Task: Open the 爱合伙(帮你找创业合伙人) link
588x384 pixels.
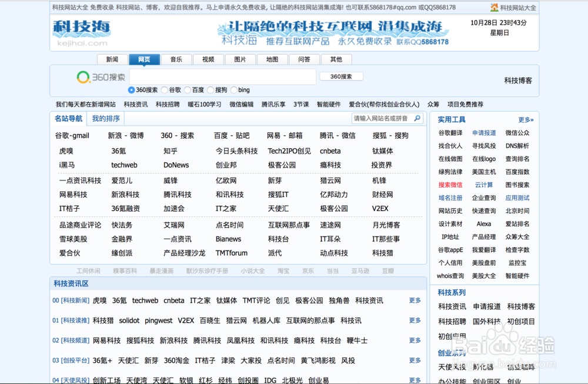Action: (384, 105)
